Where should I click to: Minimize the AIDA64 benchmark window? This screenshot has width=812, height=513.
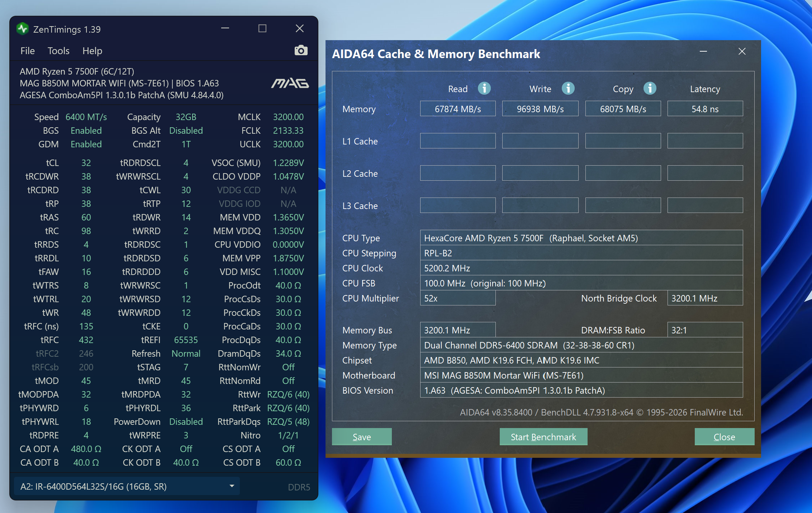click(703, 52)
